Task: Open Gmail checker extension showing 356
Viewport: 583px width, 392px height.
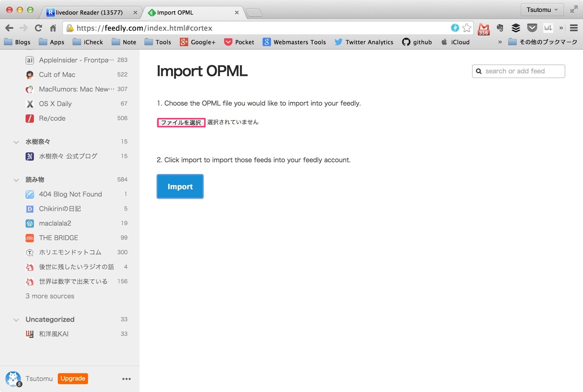Action: click(x=484, y=28)
